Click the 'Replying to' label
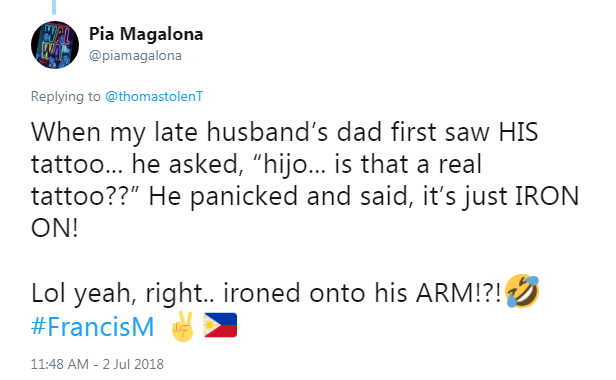This screenshot has height=380, width=616. click(66, 97)
